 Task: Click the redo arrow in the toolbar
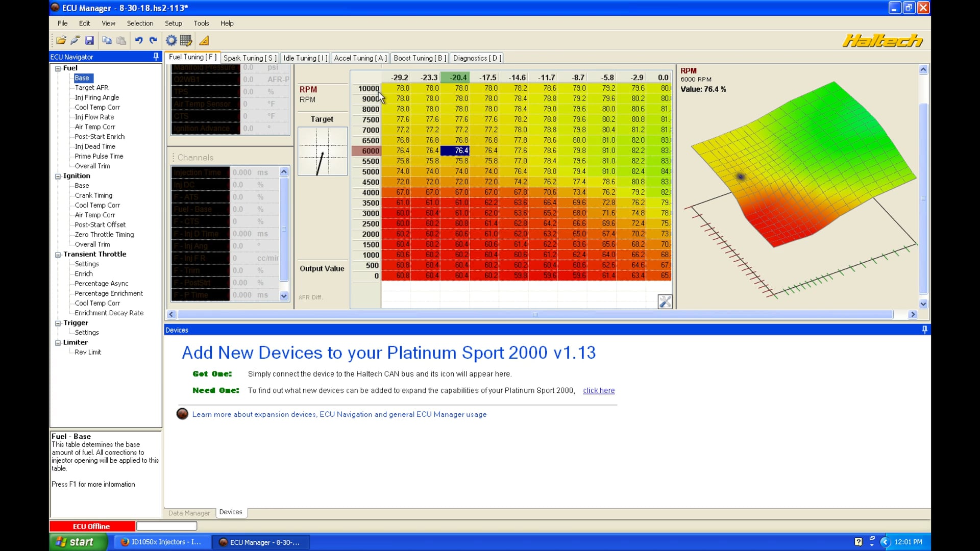point(153,40)
